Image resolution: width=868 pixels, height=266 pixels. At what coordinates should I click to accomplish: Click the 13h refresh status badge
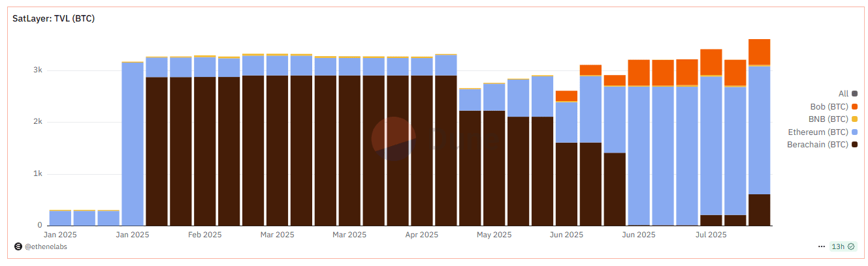coord(843,247)
